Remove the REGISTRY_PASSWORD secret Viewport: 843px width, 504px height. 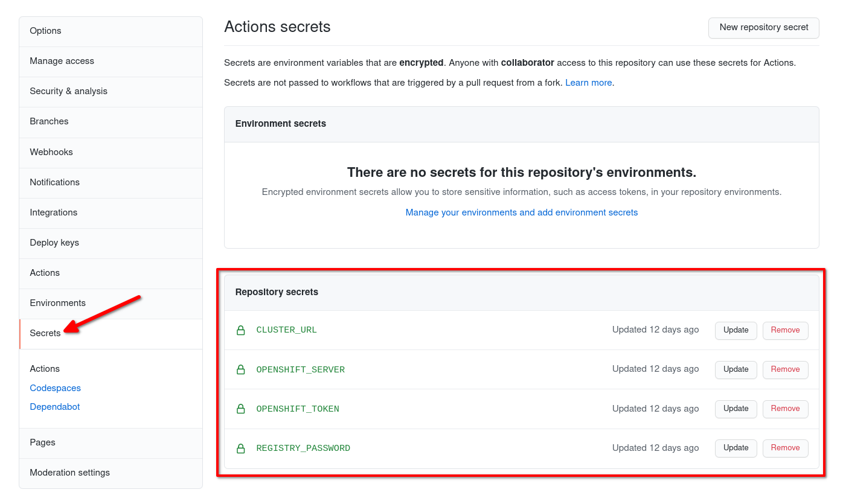click(x=785, y=448)
